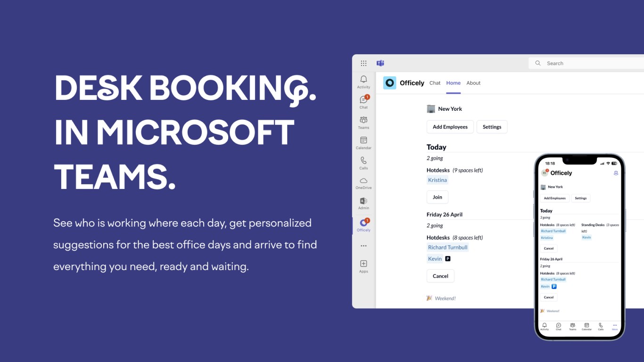Click Add Employees in the desktop window
The height and width of the screenshot is (362, 644).
[x=450, y=127]
